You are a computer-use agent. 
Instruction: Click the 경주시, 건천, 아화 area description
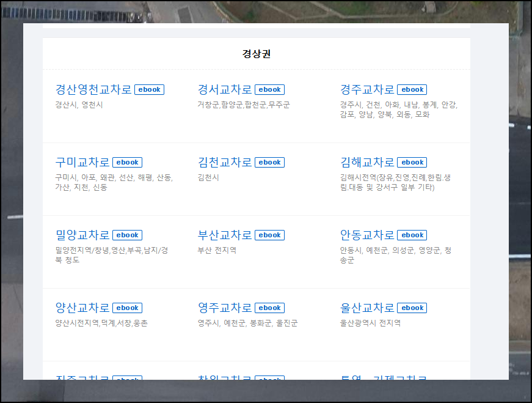[x=399, y=109]
